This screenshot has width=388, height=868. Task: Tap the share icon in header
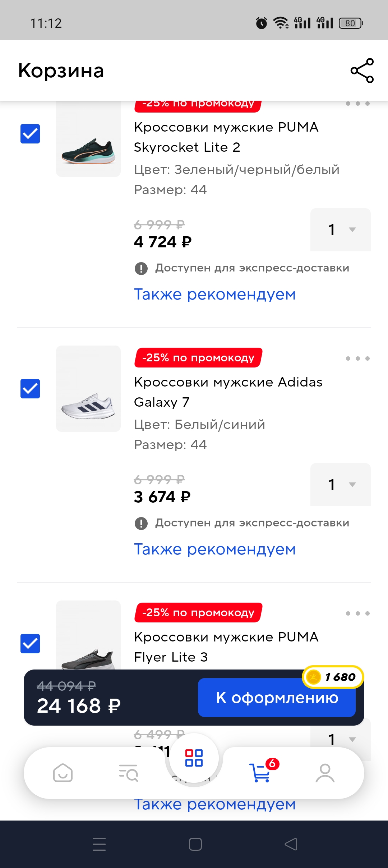pyautogui.click(x=362, y=70)
